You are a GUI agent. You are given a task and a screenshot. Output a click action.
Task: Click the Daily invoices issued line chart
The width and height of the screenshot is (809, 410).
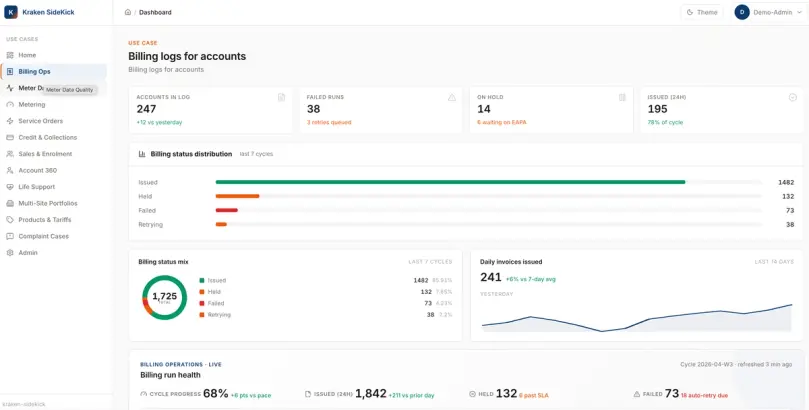click(637, 317)
